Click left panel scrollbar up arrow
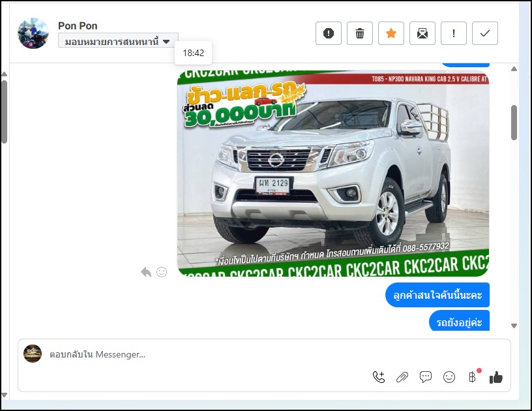The image size is (532, 411). (x=5, y=74)
